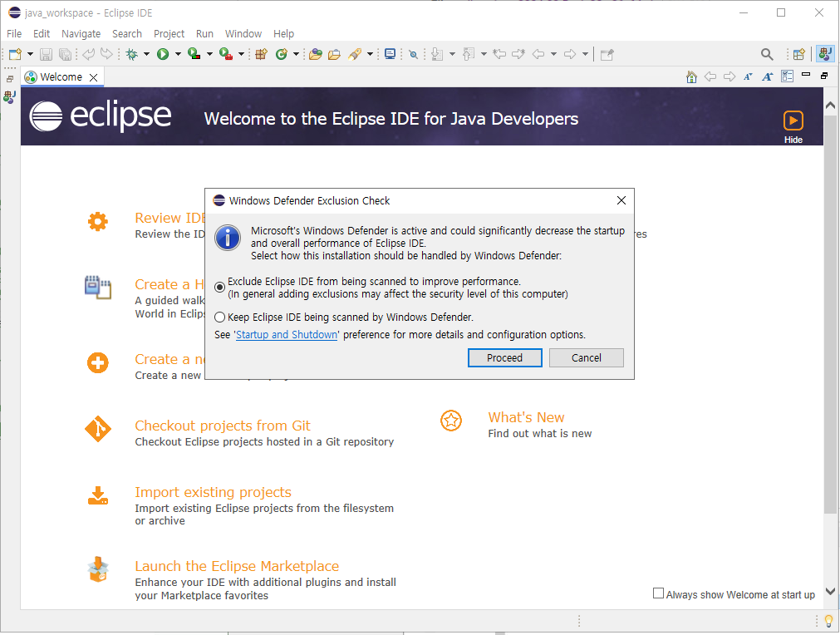Screen dimensions: 840x635
Task: Expand the Debug dropdown arrow
Action: (146, 54)
